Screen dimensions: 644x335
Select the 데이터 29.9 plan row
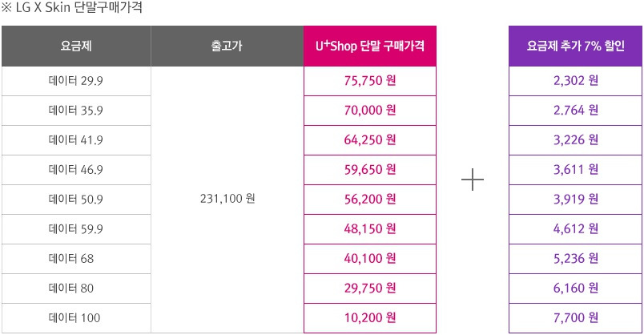tap(76, 81)
